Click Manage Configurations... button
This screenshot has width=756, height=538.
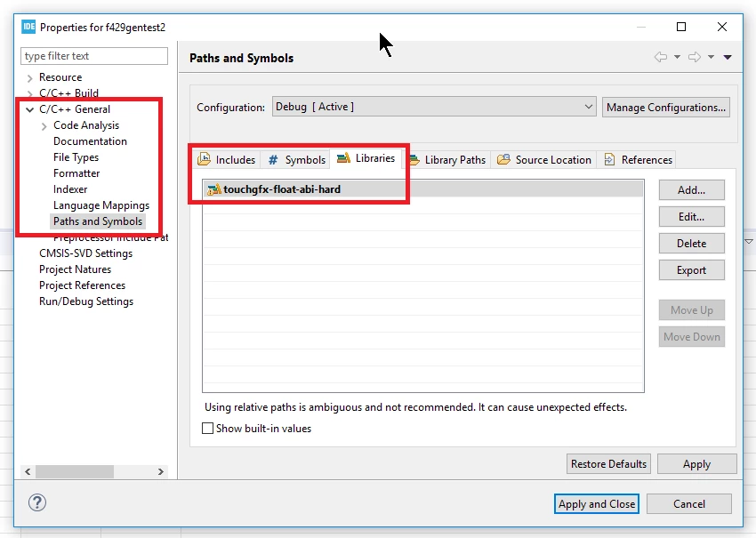point(666,107)
